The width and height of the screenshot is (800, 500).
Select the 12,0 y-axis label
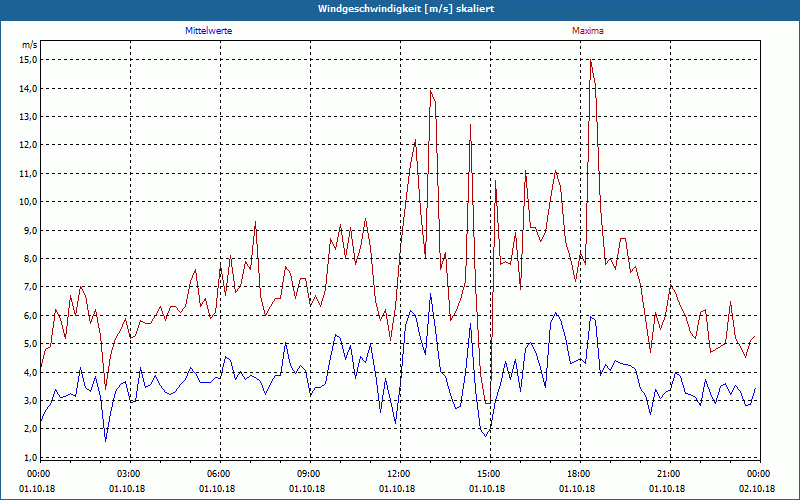click(29, 145)
